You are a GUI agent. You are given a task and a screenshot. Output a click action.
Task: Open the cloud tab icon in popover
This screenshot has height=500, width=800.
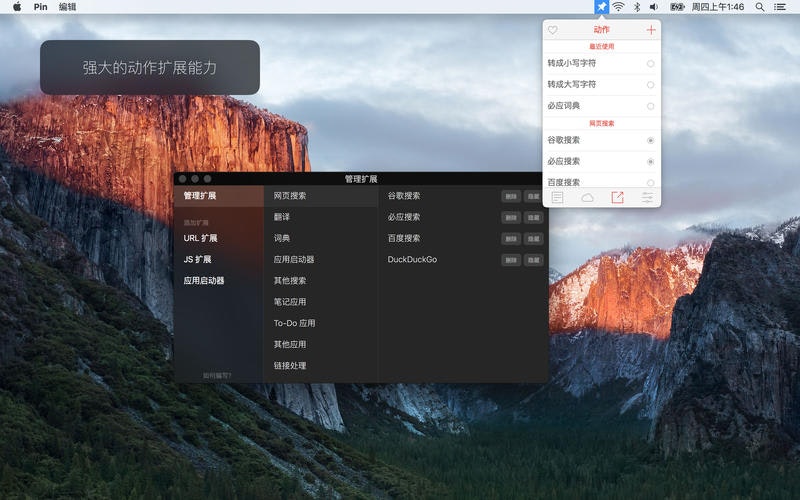[x=587, y=197]
